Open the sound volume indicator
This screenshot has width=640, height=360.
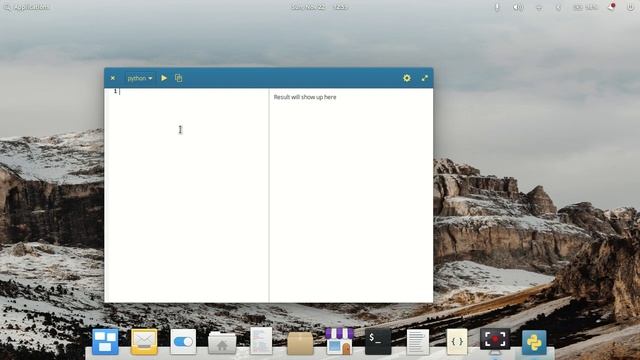click(x=518, y=7)
